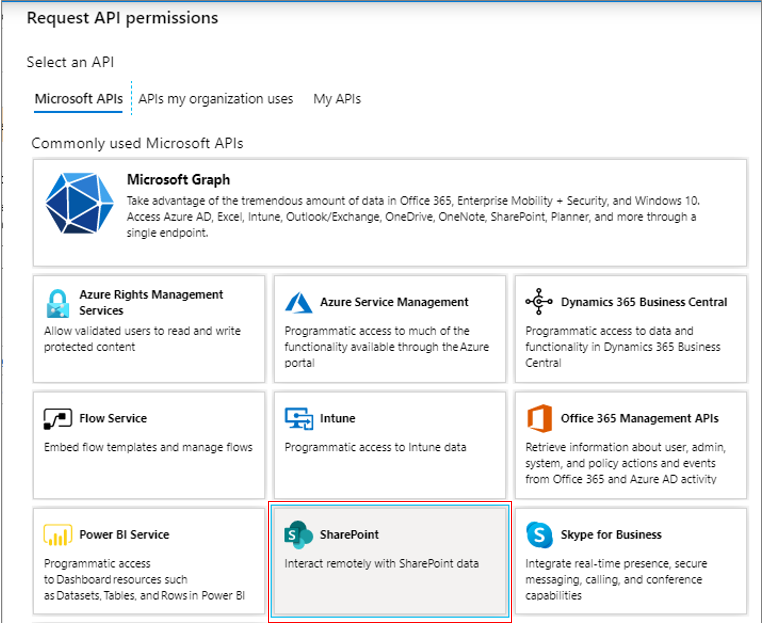Viewport: 762px width, 623px height.
Task: Switch to the Microsoft APIs tab
Action: click(x=78, y=99)
